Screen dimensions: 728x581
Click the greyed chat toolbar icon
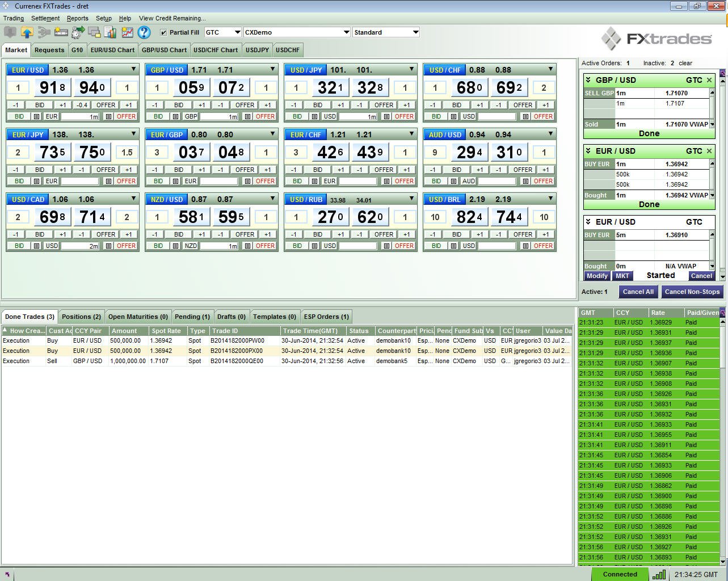(x=10, y=32)
